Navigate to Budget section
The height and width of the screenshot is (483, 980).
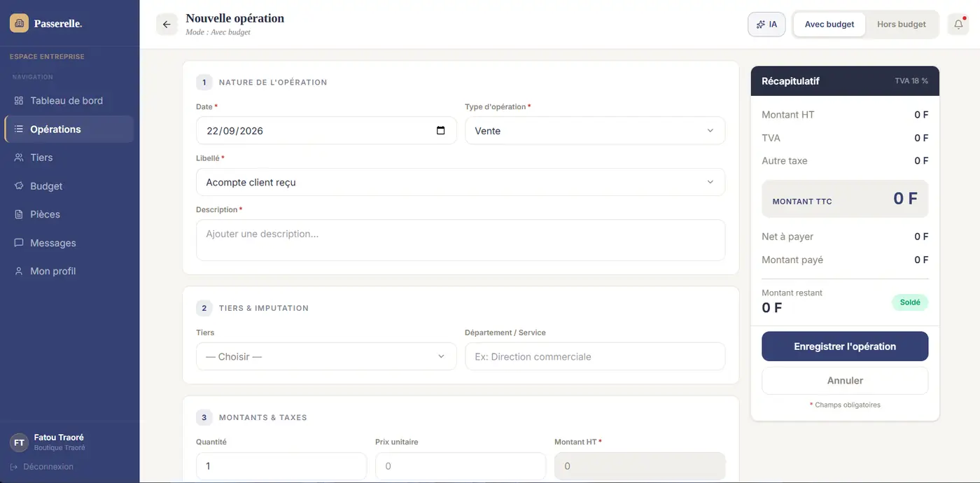tap(69, 186)
